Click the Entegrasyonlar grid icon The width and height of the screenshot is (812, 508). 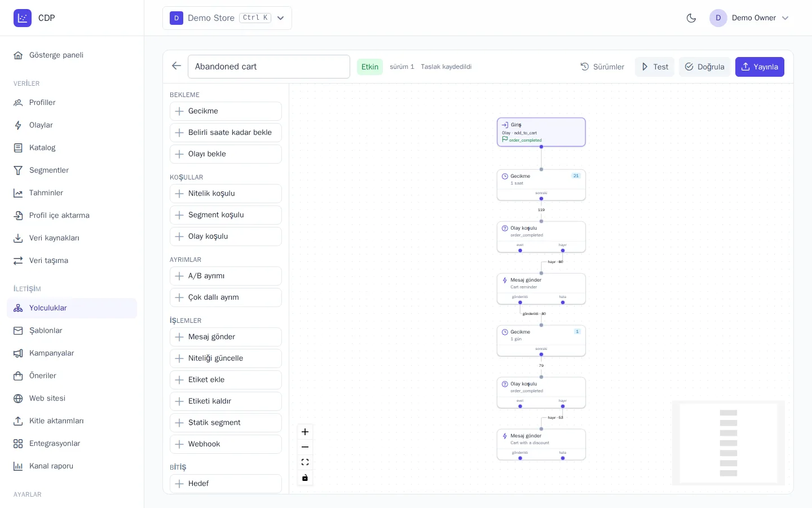(x=18, y=444)
